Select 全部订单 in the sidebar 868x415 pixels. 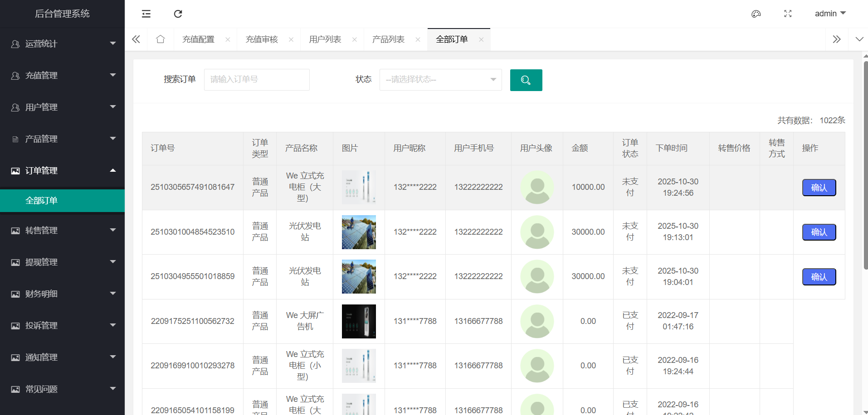pos(41,201)
